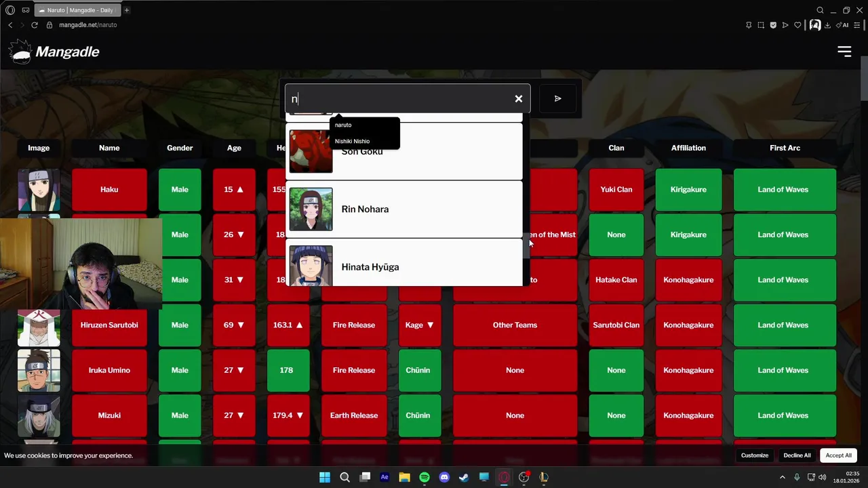Click the Opera menu icon
Image resolution: width=868 pixels, height=488 pixels.
(10, 10)
